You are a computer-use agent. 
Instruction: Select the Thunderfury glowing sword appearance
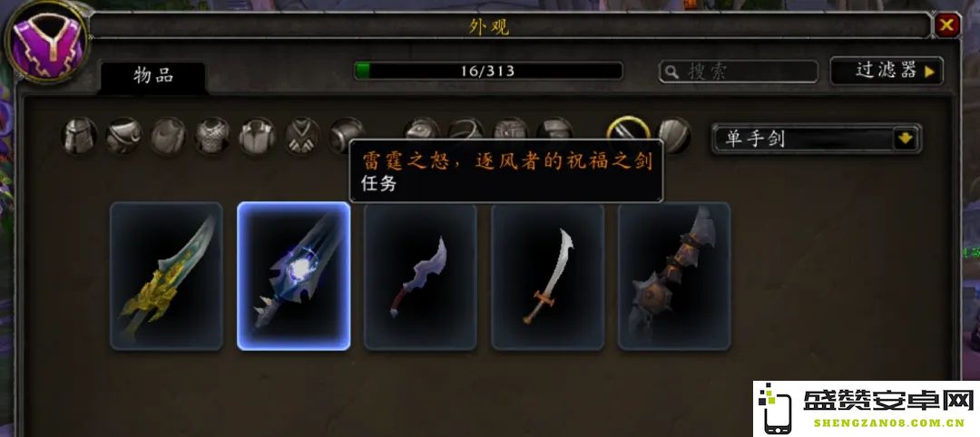(x=294, y=276)
